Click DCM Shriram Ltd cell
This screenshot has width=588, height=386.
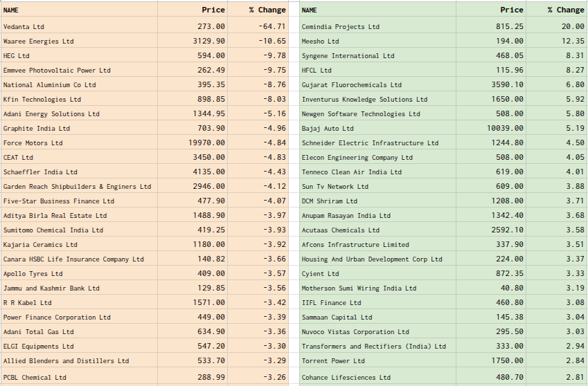[x=377, y=201]
